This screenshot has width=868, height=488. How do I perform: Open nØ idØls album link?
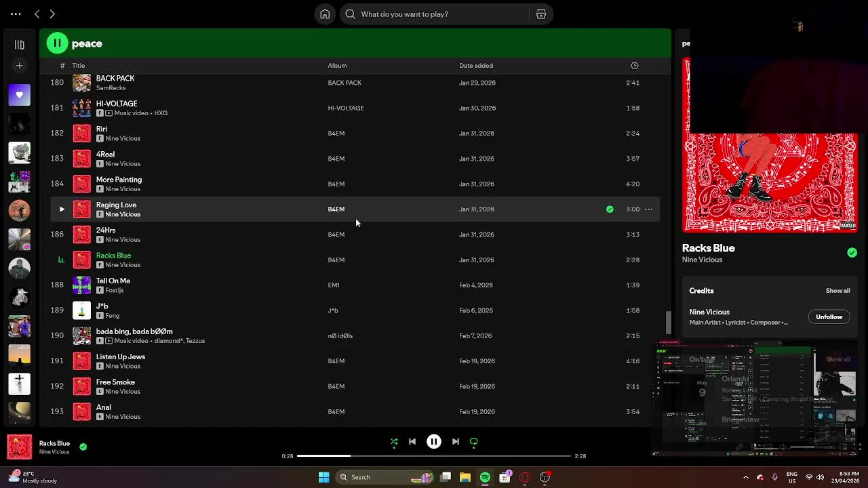(x=340, y=335)
